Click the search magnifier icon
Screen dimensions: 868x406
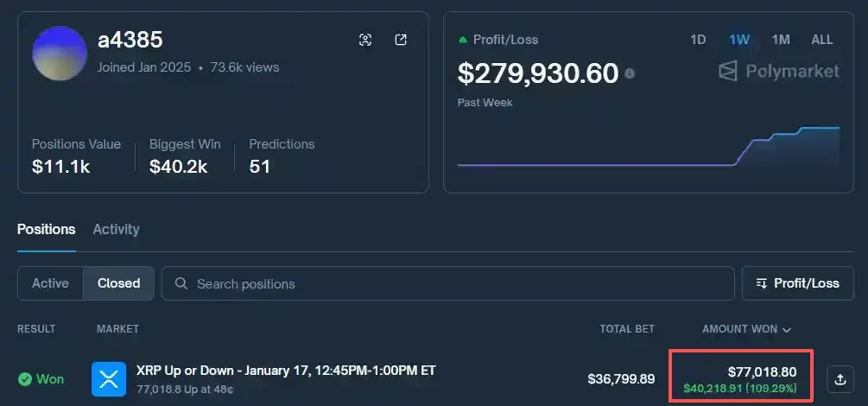coord(181,283)
